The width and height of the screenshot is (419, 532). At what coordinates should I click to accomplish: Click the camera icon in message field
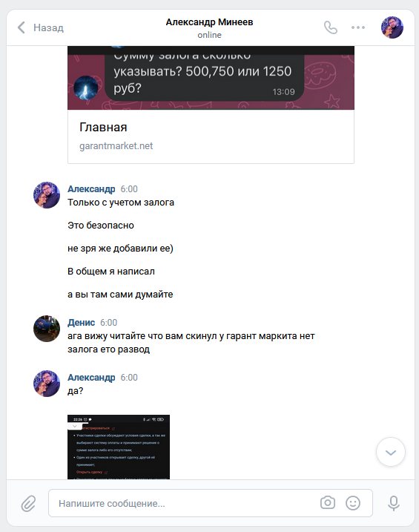coord(328,502)
